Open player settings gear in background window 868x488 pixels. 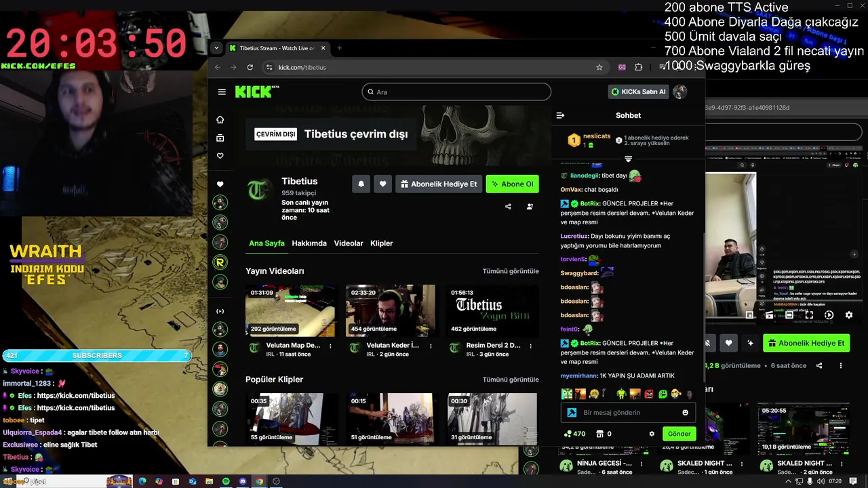click(x=848, y=315)
